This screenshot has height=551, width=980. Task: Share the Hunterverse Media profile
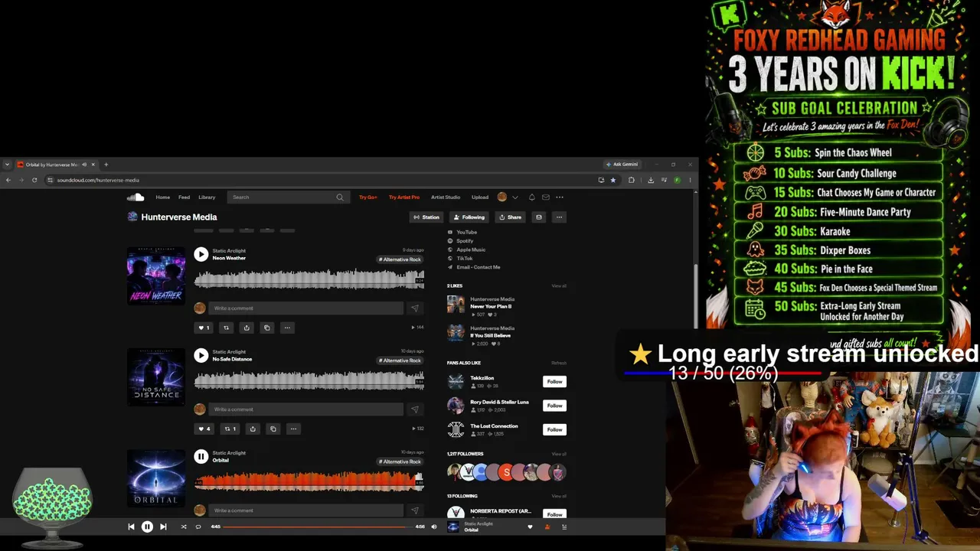[x=510, y=217]
